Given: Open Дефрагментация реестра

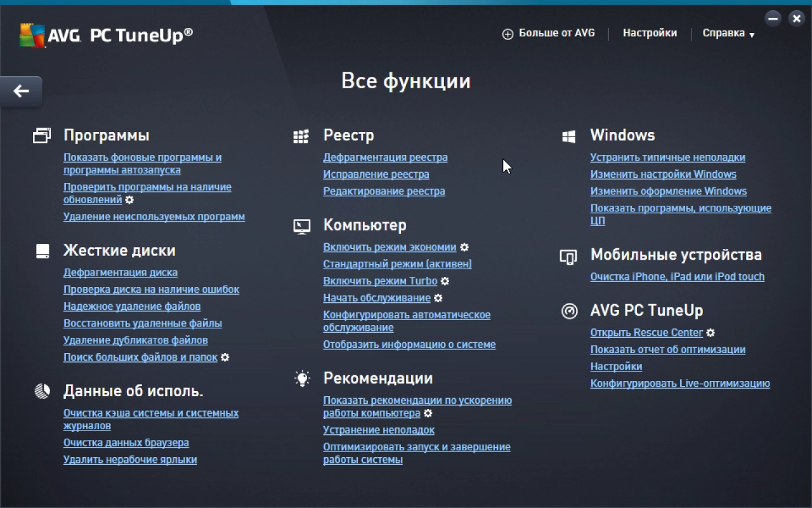Looking at the screenshot, I should (x=385, y=157).
